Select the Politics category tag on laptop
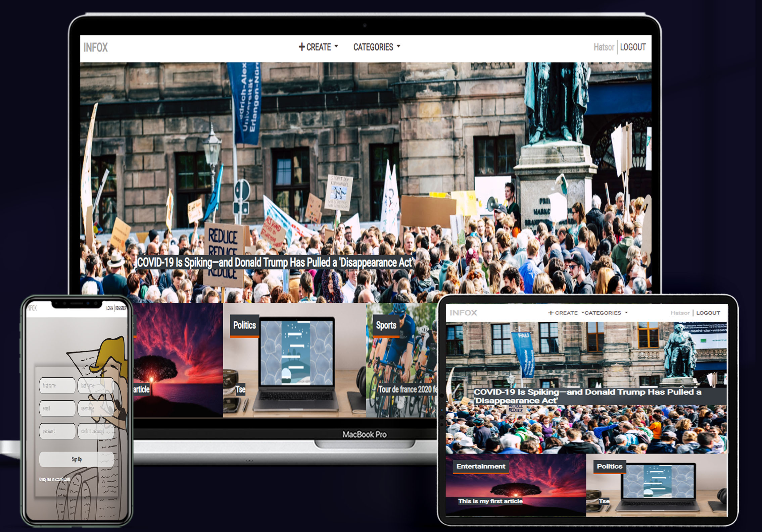Viewport: 762px width, 532px height. (244, 325)
